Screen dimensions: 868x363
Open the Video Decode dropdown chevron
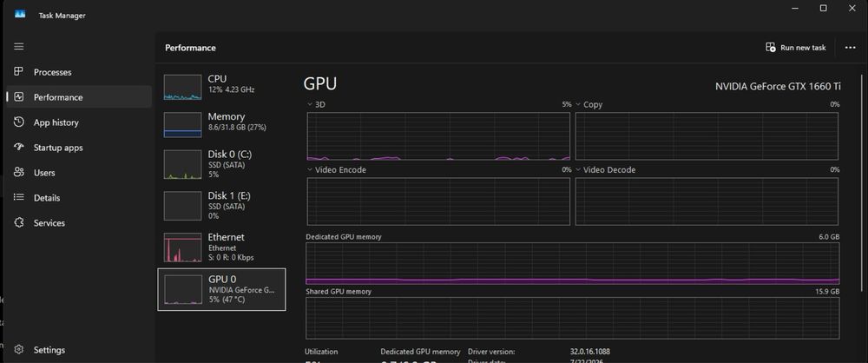[x=578, y=169]
